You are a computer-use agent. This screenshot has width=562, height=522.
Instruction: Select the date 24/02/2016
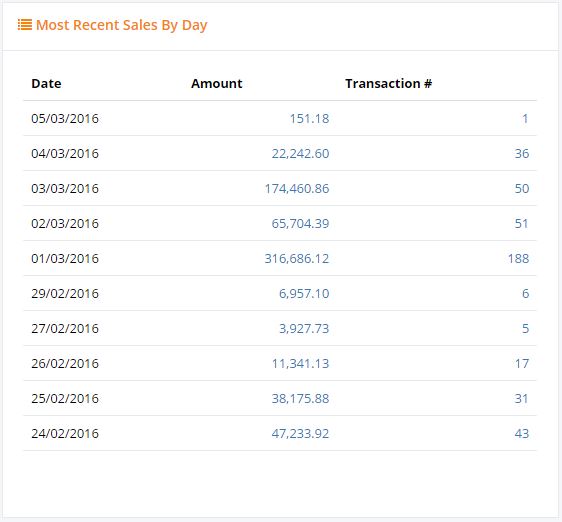point(65,433)
